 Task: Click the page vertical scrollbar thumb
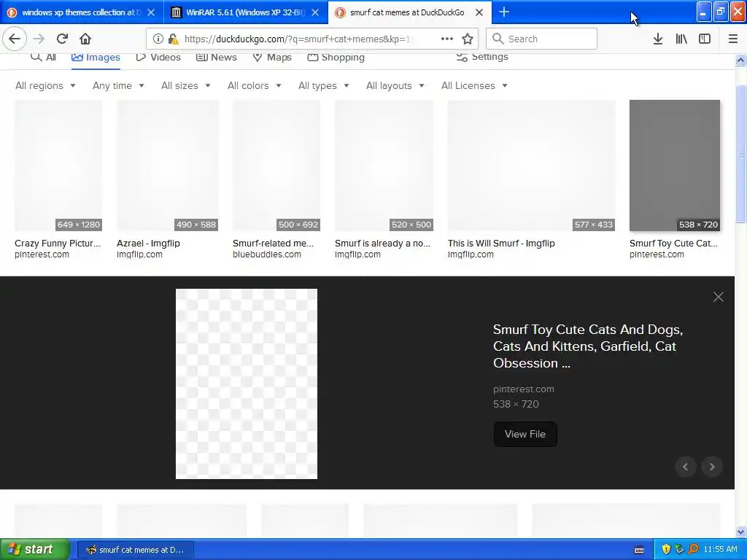740,154
